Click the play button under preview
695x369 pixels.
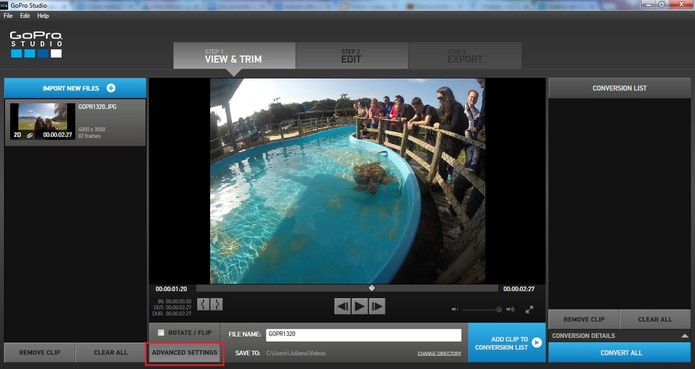point(359,306)
